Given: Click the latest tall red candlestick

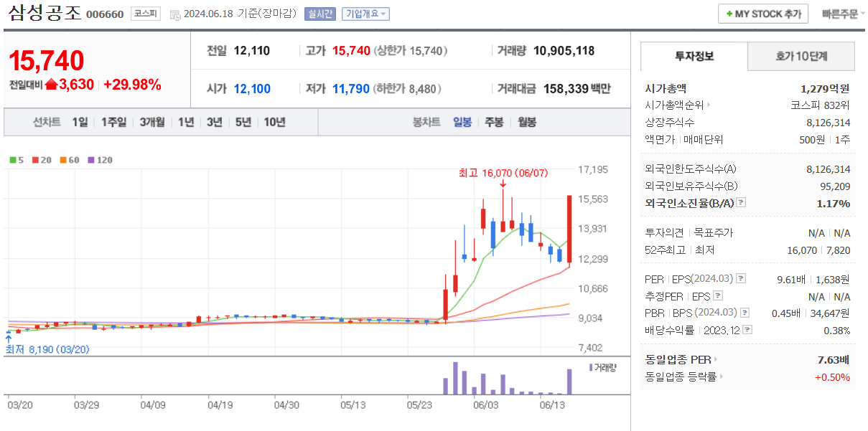Looking at the screenshot, I should (x=569, y=229).
